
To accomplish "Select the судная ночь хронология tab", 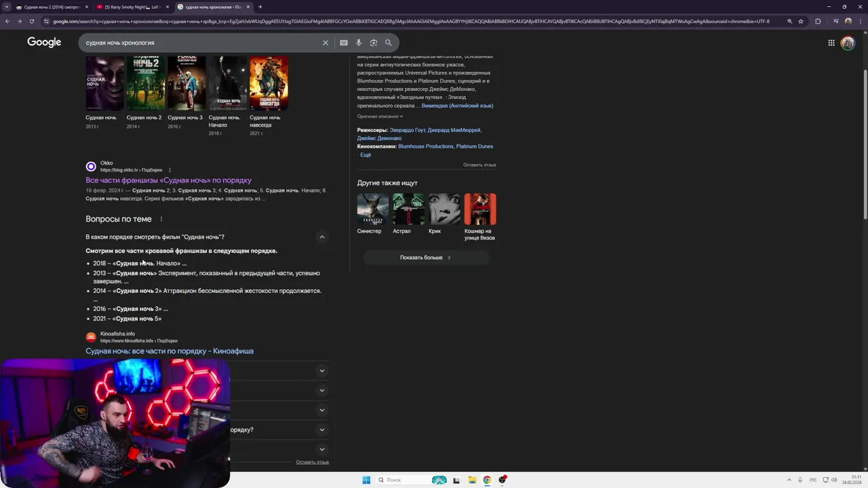I will coord(213,7).
